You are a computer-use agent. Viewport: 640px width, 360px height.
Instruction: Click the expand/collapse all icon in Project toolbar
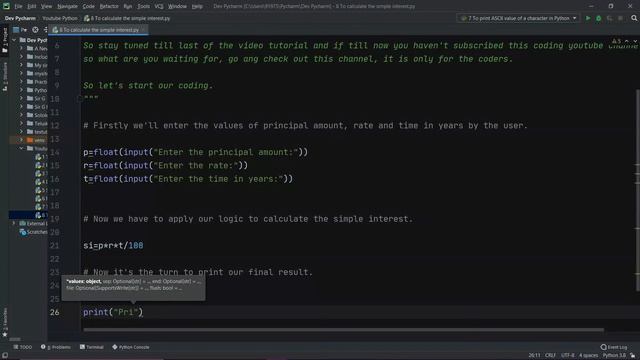tap(45, 30)
